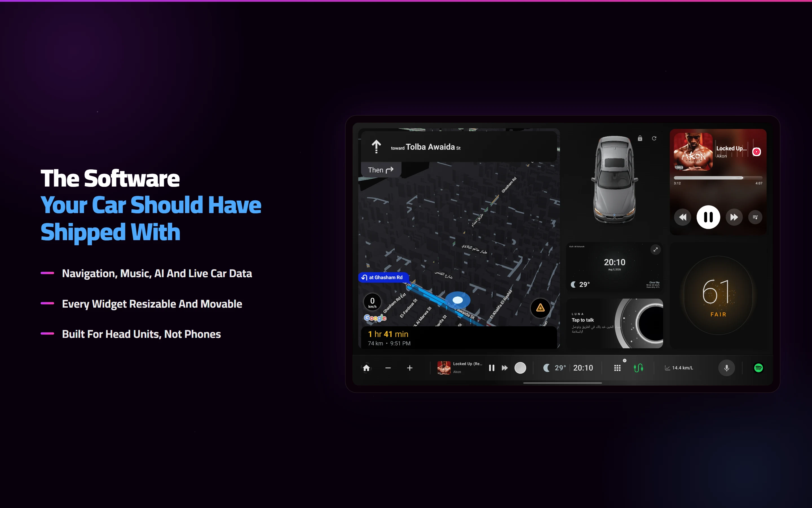Image resolution: width=812 pixels, height=508 pixels.
Task: Skip to the next track in widget
Action: tap(734, 217)
